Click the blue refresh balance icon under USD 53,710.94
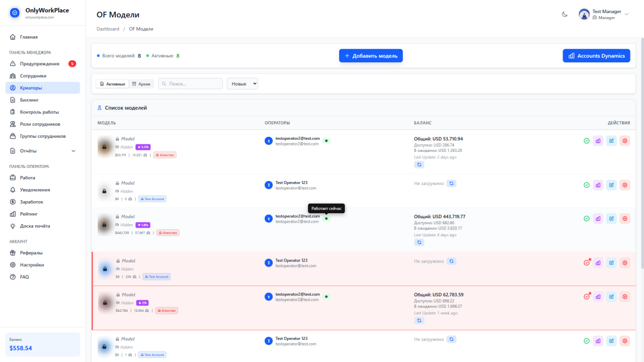 point(419,164)
